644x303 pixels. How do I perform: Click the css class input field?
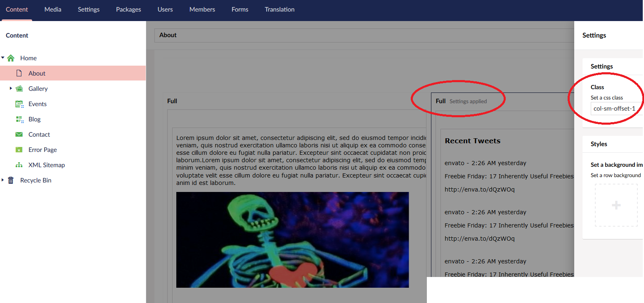[x=616, y=109]
